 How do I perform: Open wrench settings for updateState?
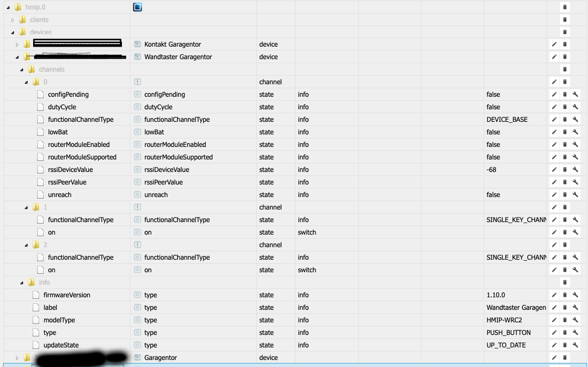pos(575,345)
